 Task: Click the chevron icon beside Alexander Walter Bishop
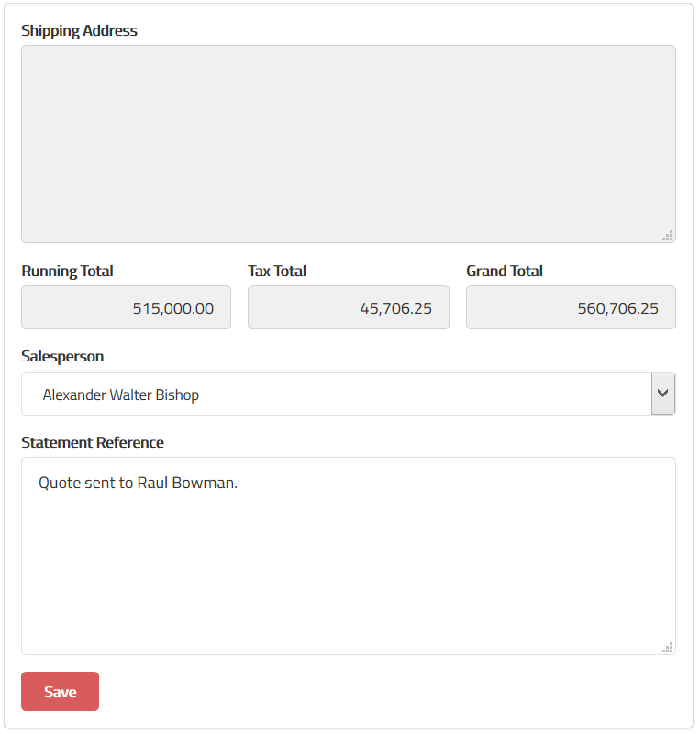[x=662, y=394]
